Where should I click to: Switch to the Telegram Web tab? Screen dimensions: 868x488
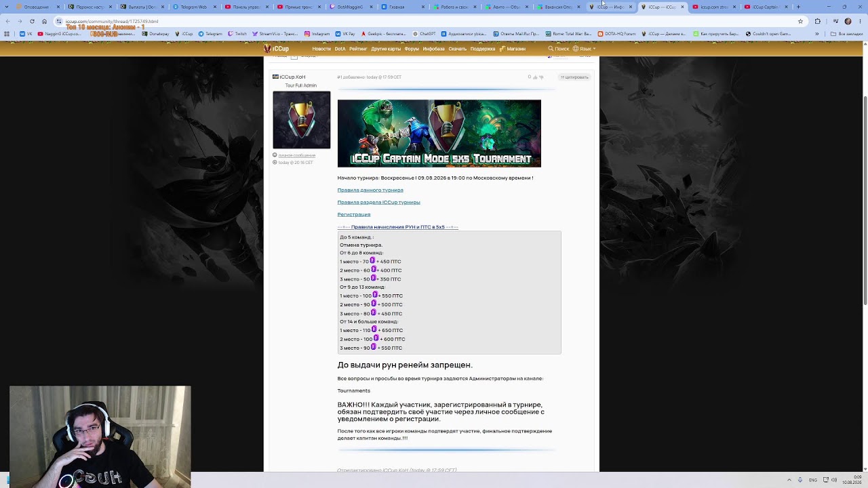(194, 7)
